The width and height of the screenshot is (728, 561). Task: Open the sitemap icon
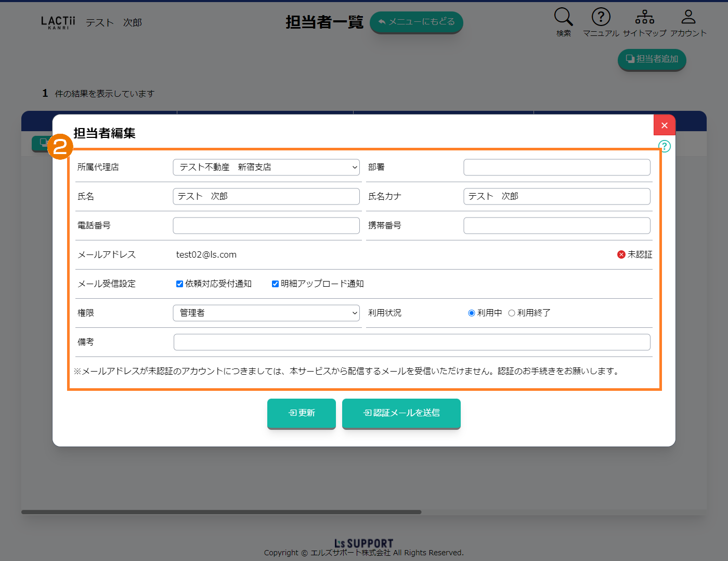click(x=644, y=17)
